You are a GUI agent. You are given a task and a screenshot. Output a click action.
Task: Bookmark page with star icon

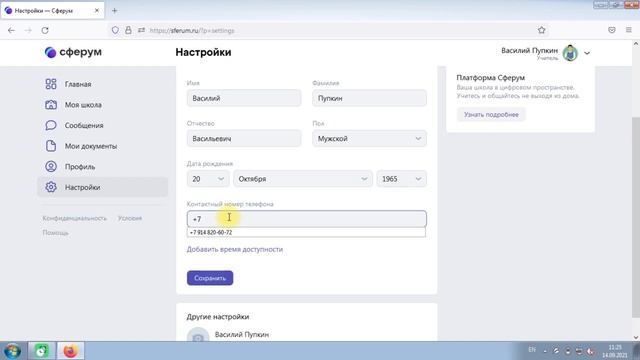pos(542,30)
